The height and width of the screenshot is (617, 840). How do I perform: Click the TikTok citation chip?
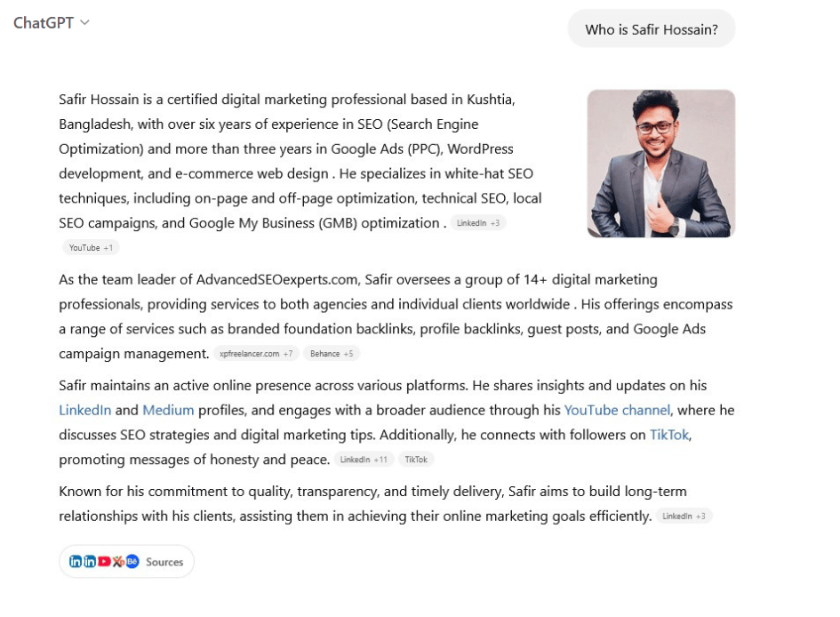point(416,460)
